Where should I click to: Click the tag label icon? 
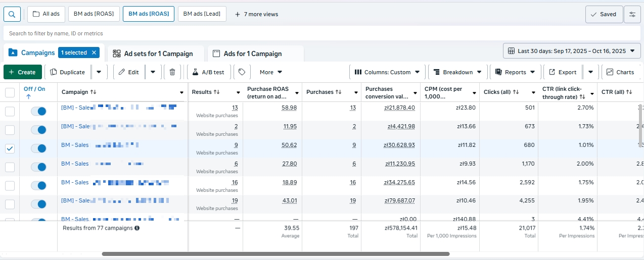point(242,72)
